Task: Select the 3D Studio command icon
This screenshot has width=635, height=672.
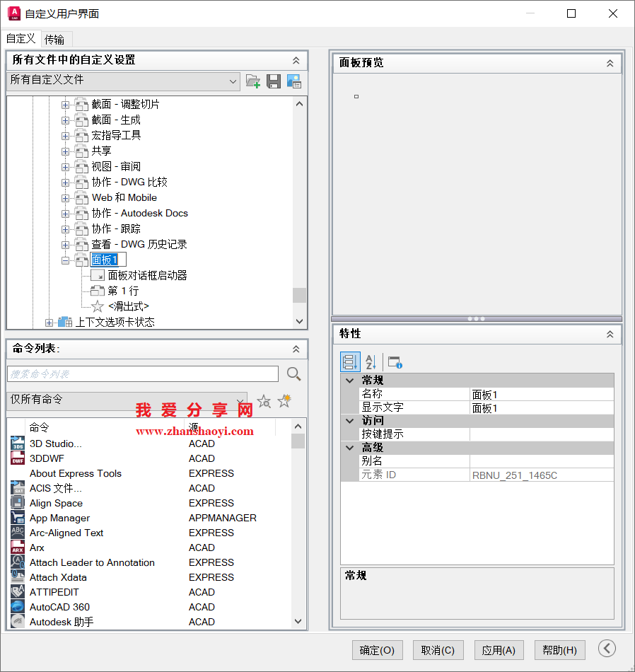Action: pyautogui.click(x=17, y=444)
